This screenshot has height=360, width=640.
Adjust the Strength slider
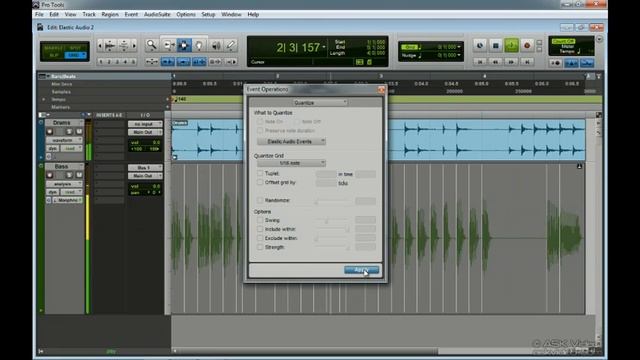coord(348,247)
